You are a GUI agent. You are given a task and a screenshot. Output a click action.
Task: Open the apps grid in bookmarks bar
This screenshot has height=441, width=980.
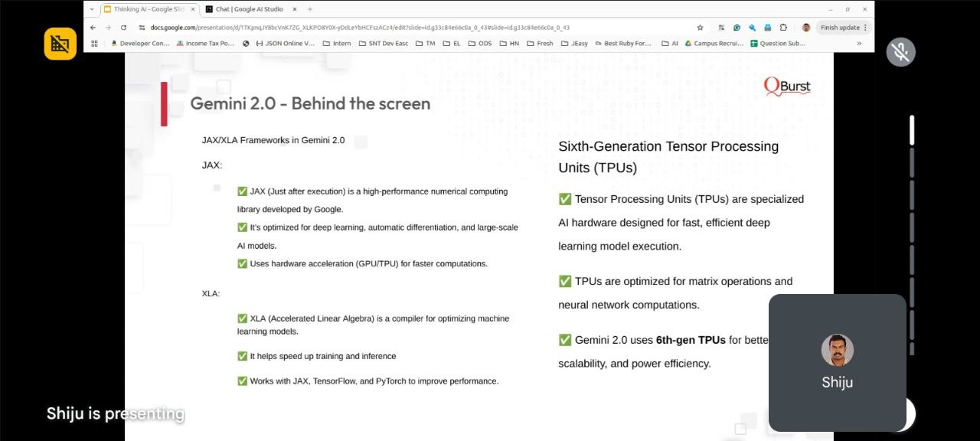95,44
